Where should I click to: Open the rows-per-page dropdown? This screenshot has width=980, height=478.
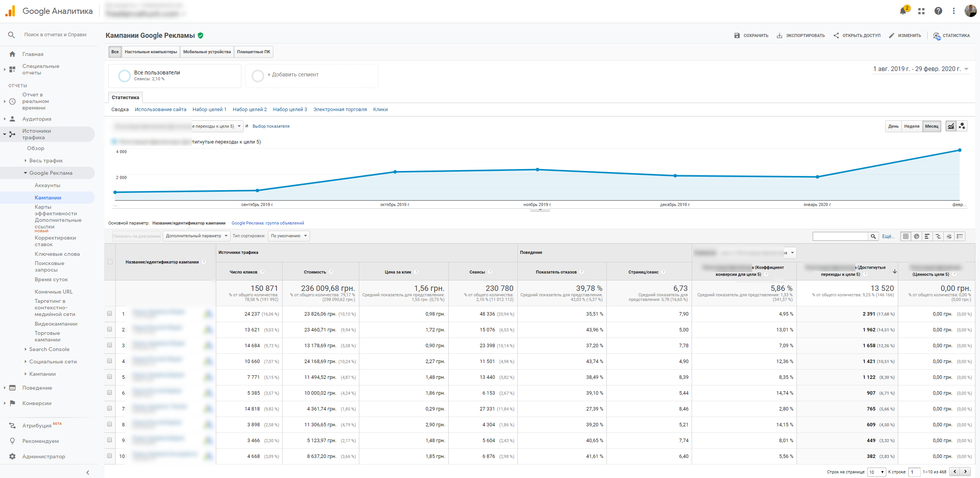pyautogui.click(x=876, y=472)
